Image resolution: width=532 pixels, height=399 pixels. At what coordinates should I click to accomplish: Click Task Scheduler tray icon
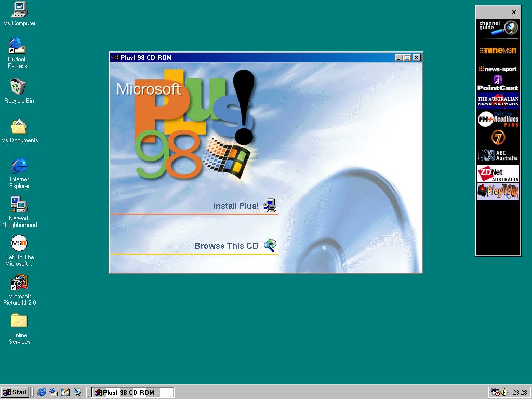(495, 393)
